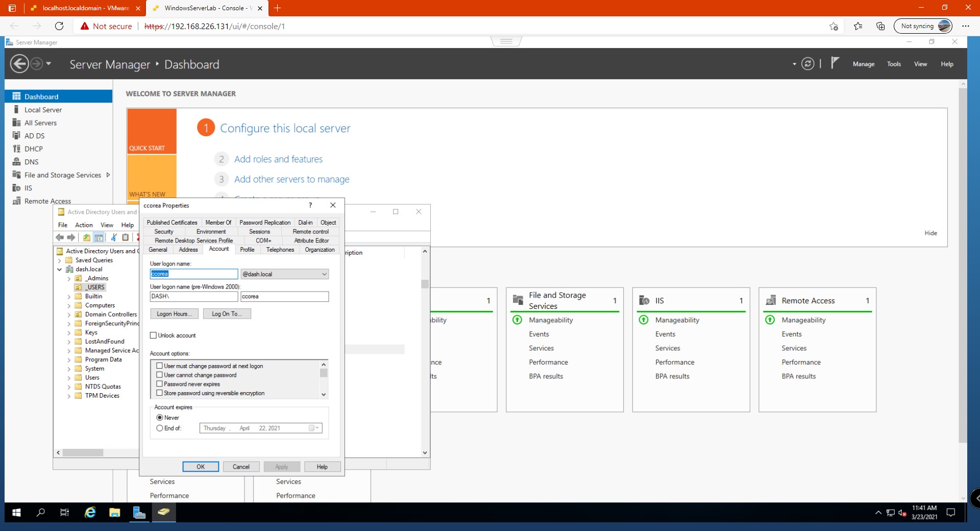Click the Server Manager refresh icon
Viewport: 980px width, 531px height.
pyautogui.click(x=807, y=64)
